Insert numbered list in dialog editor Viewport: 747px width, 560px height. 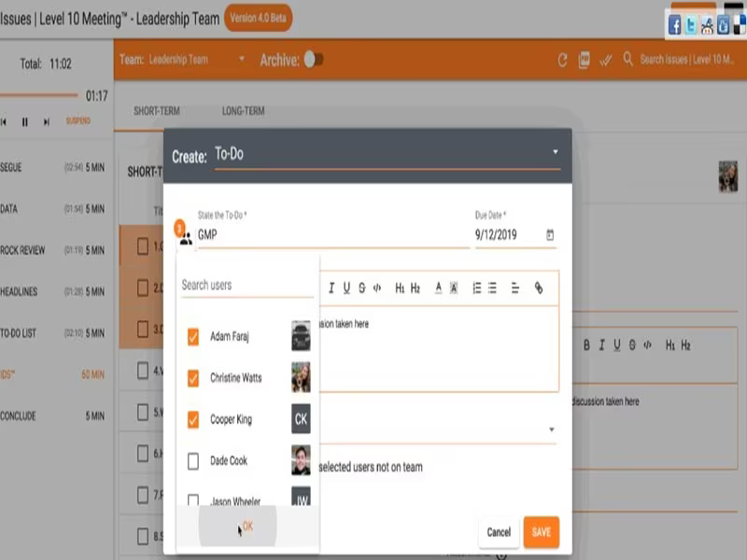click(477, 287)
